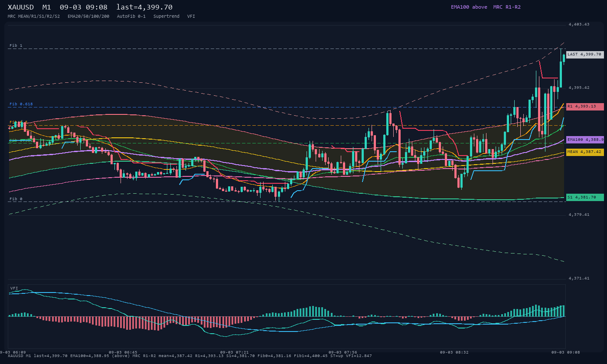Click the VFI label inside the indicator panel
Screen dimensions: 607x364
[14, 288]
